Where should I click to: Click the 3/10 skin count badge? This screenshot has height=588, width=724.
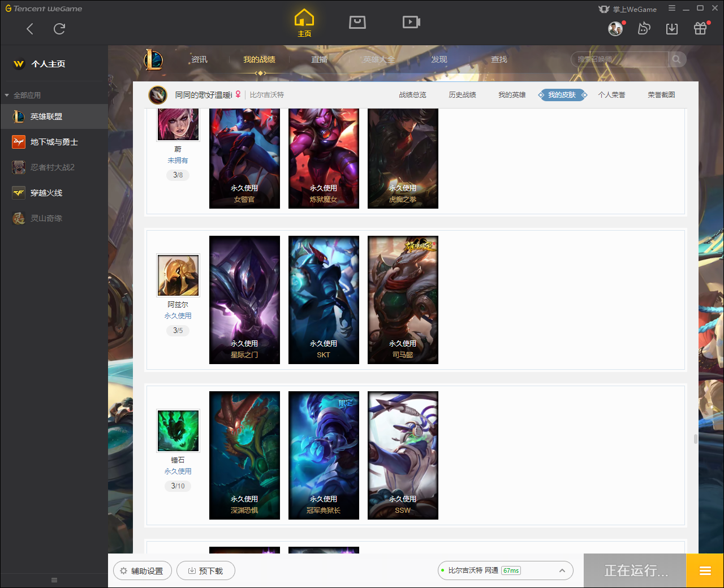point(178,486)
